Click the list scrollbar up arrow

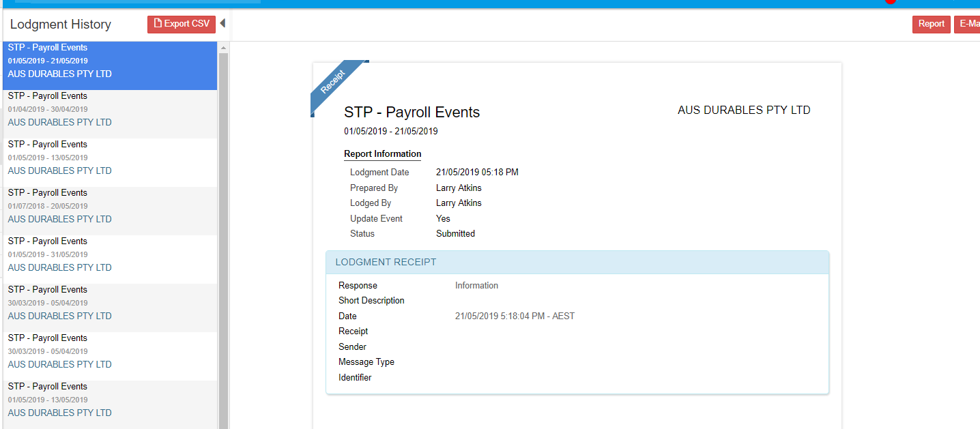coord(222,48)
